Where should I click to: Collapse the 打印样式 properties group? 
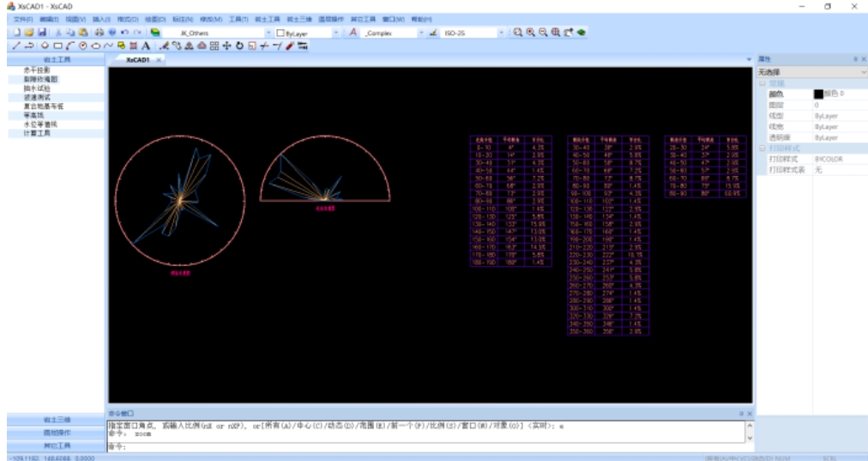pyautogui.click(x=763, y=149)
